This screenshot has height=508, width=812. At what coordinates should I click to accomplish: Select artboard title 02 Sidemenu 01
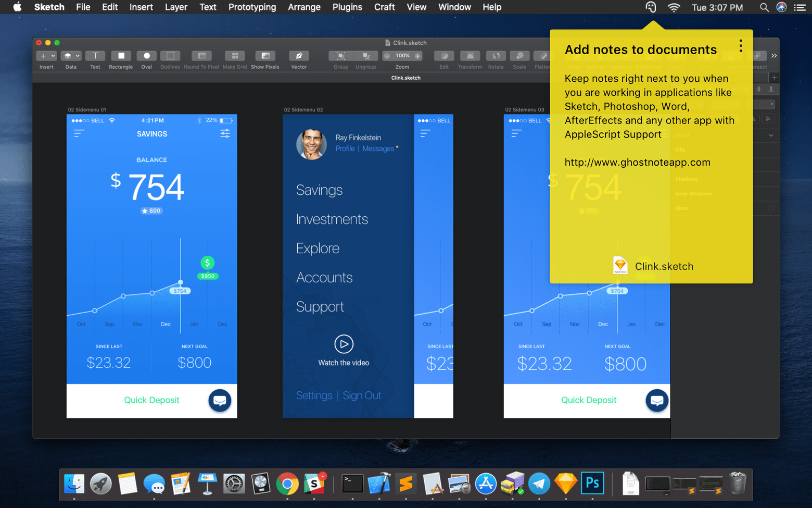(87, 110)
